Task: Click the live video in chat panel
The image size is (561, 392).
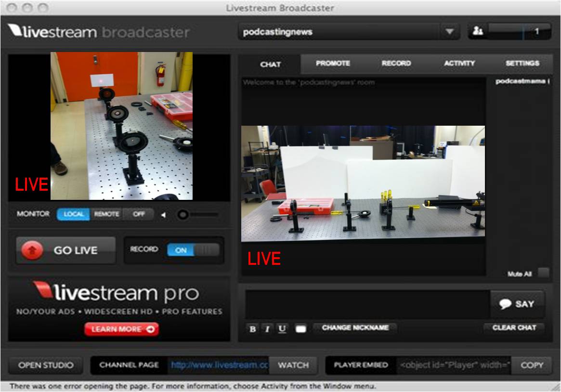Action: (363, 184)
